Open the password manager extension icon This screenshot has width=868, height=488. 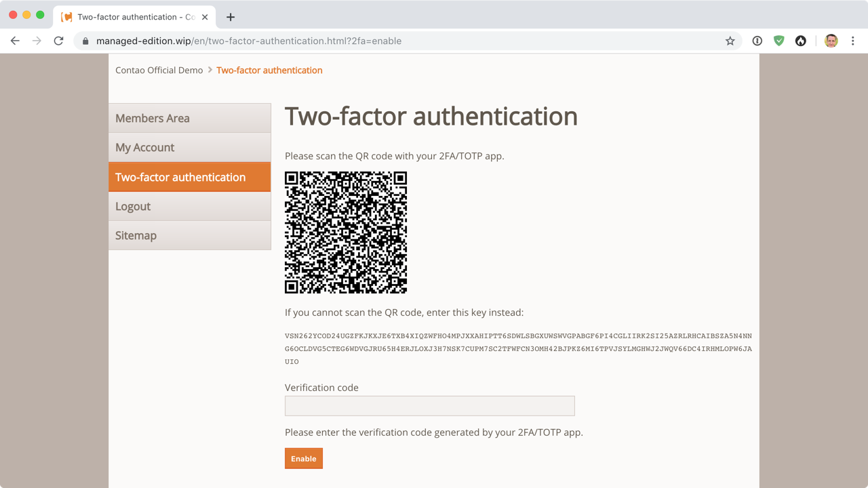point(757,41)
